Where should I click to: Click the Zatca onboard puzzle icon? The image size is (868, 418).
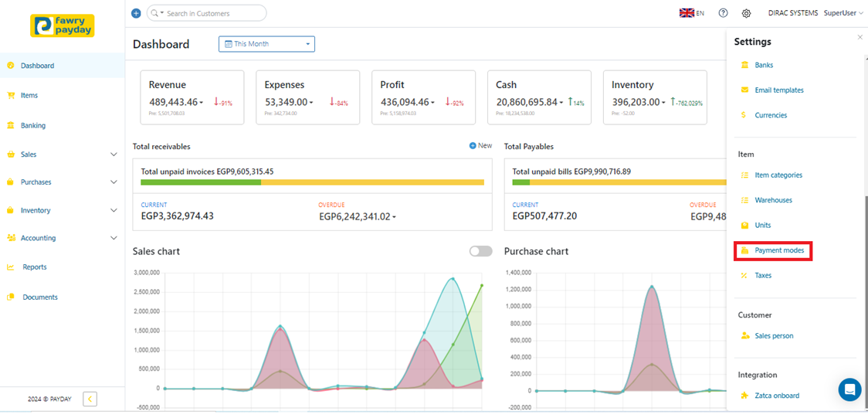[744, 396]
